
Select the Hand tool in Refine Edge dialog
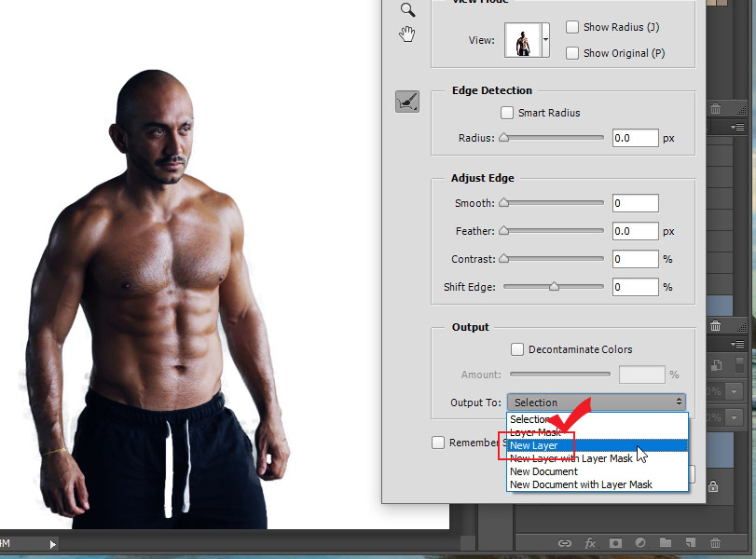point(407,34)
